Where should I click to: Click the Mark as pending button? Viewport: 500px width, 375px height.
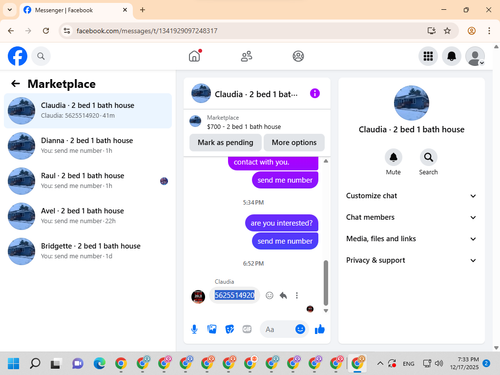(225, 142)
